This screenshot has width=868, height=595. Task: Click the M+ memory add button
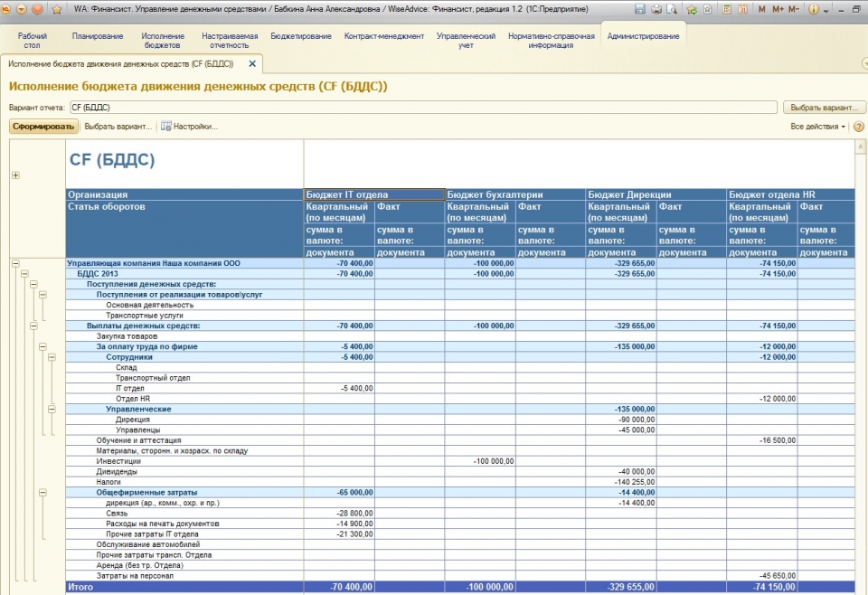click(x=778, y=9)
